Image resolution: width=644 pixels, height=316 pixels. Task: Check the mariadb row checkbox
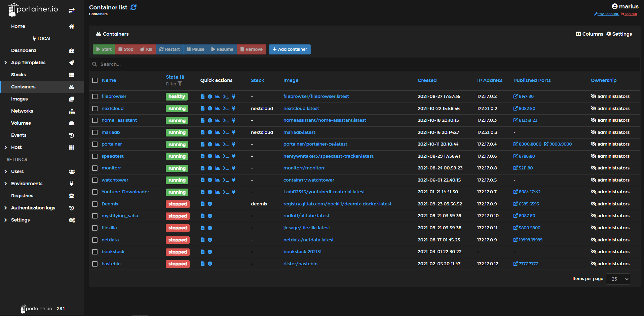[95, 132]
